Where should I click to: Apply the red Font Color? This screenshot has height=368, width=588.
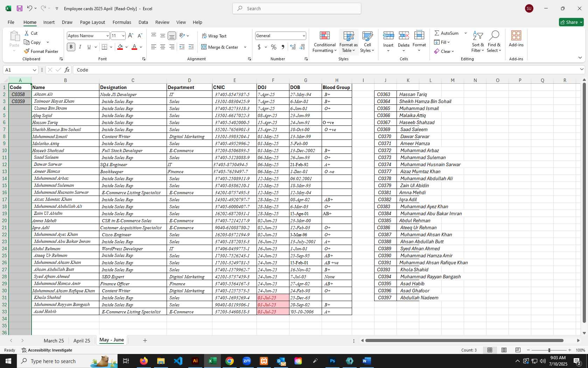click(134, 47)
